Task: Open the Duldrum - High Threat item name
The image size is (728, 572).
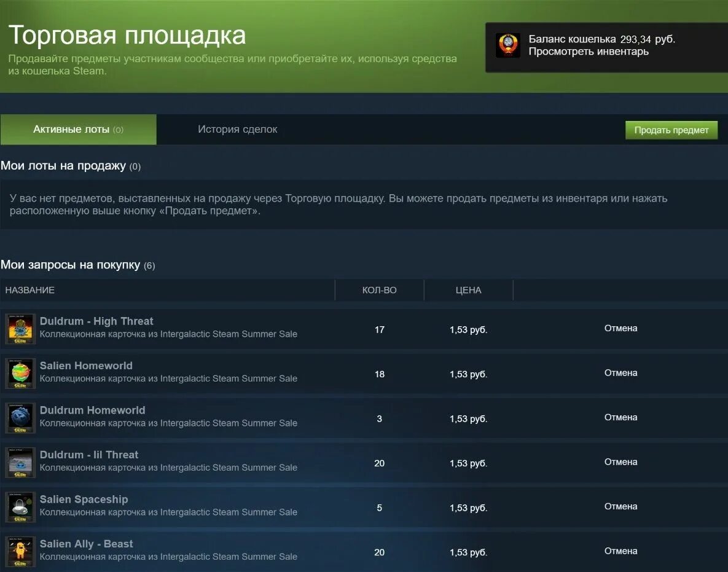Action: (96, 321)
